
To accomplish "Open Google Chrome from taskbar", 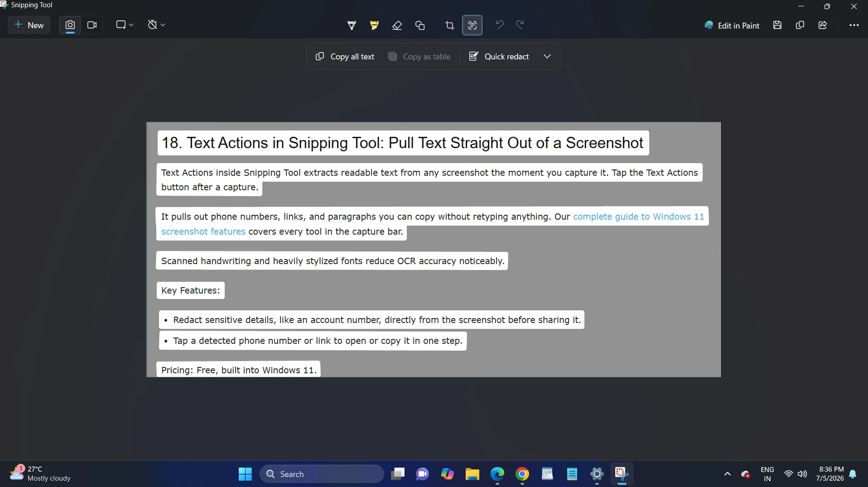I will point(522,474).
